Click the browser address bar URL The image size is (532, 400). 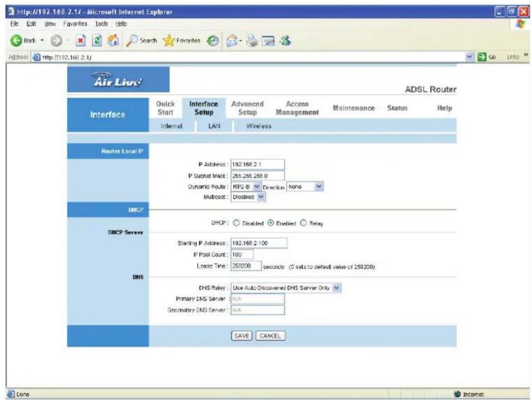[66, 57]
